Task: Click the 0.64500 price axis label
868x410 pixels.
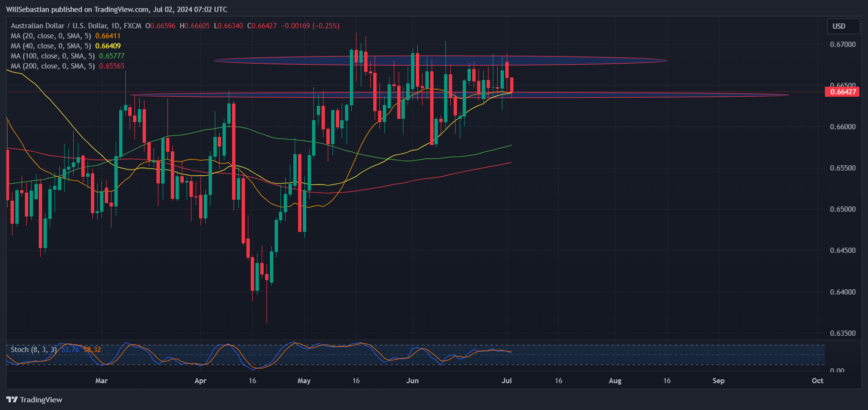Action: click(x=843, y=251)
